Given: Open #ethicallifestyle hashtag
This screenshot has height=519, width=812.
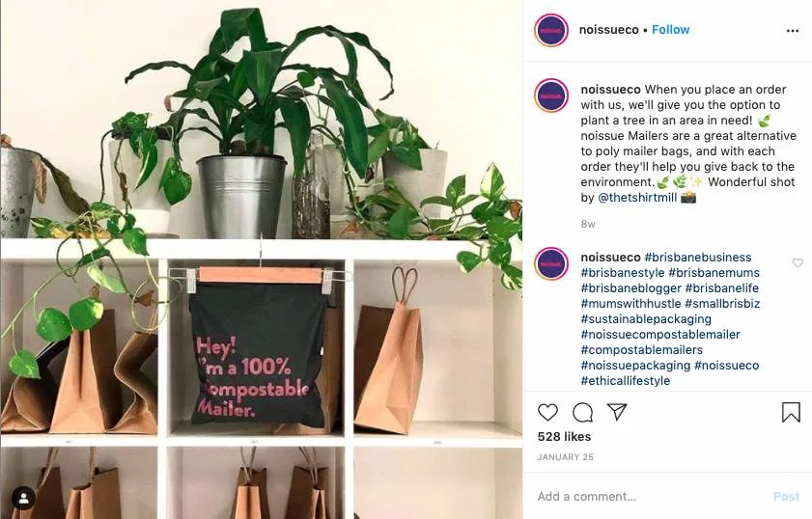Looking at the screenshot, I should tap(625, 381).
